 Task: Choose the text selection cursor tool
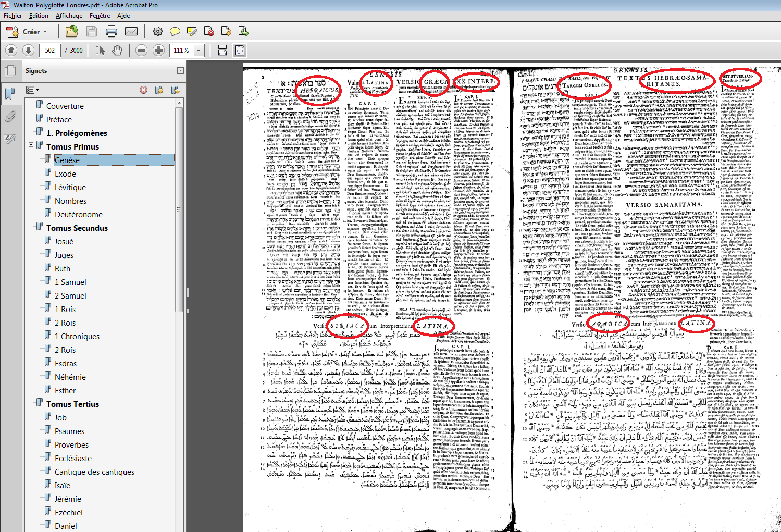tap(101, 50)
